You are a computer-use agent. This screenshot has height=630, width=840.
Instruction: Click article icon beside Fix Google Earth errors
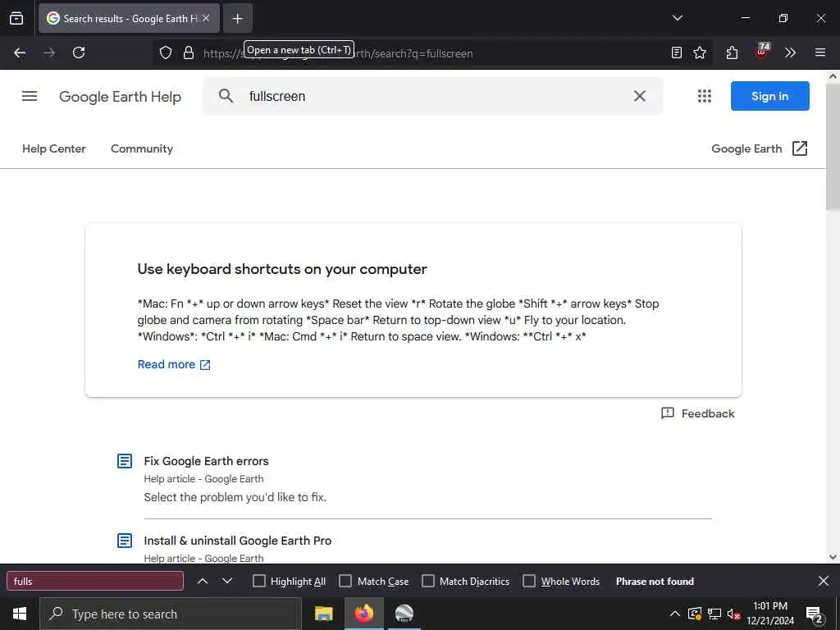click(x=125, y=461)
